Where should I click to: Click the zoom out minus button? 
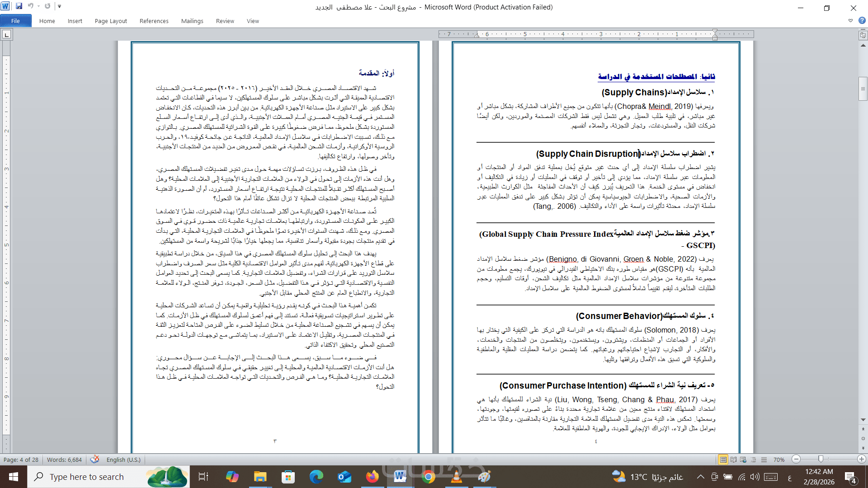coord(797,459)
